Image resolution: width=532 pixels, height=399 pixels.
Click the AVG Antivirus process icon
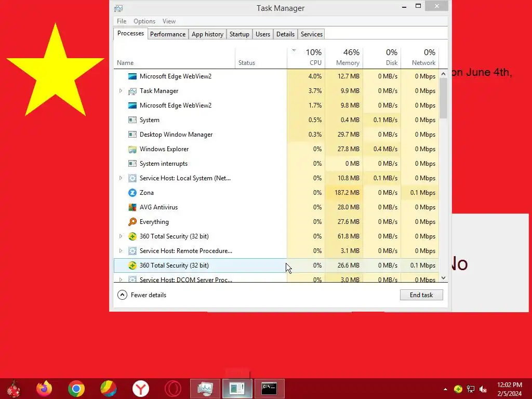(x=132, y=207)
